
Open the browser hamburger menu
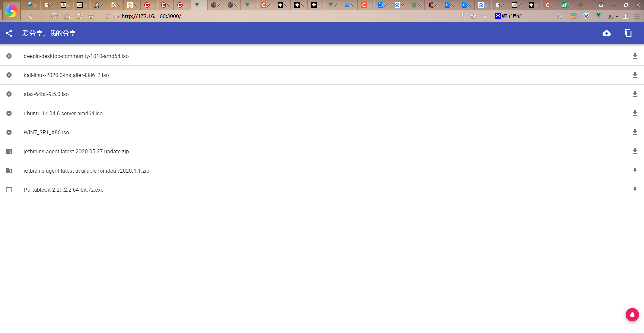coord(637,16)
